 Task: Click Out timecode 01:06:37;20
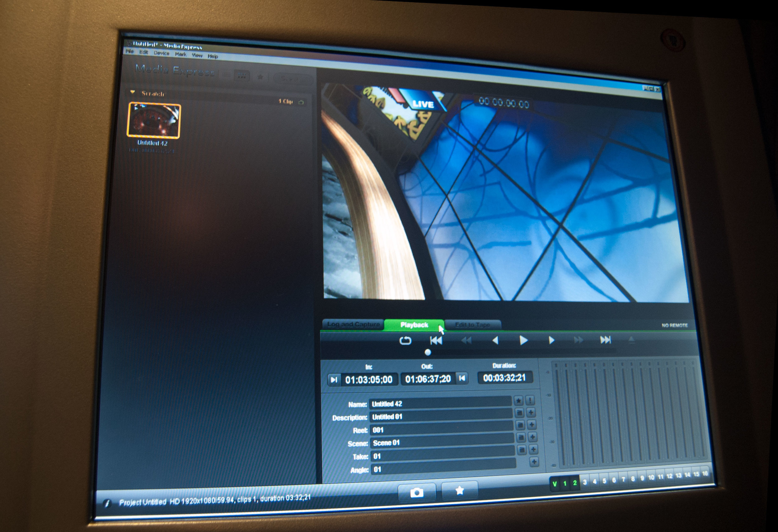click(x=428, y=379)
